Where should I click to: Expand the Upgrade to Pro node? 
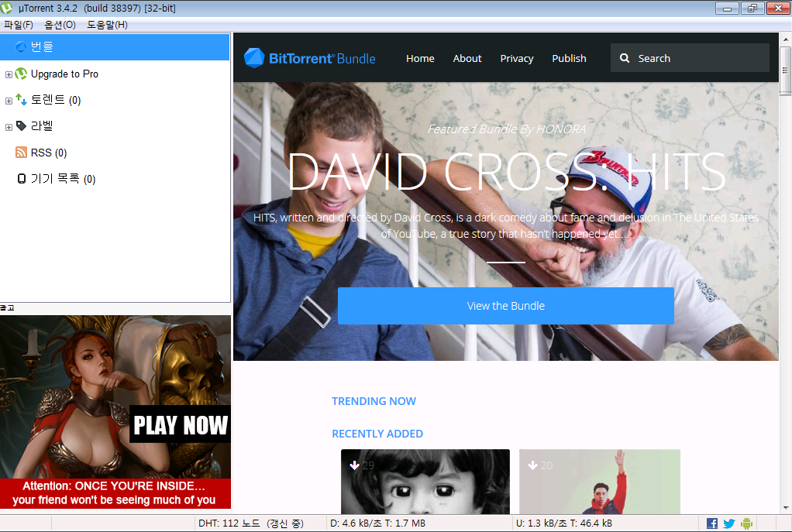pos(9,74)
